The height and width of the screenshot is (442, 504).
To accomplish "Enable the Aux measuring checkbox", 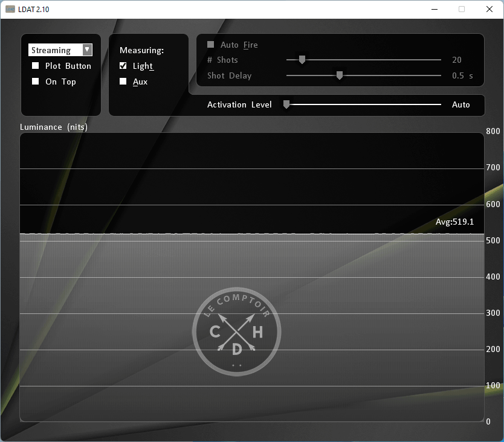I will pos(123,82).
